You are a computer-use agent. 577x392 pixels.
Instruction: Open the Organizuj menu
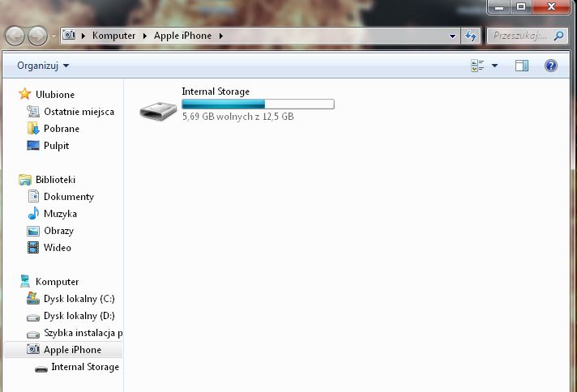43,66
